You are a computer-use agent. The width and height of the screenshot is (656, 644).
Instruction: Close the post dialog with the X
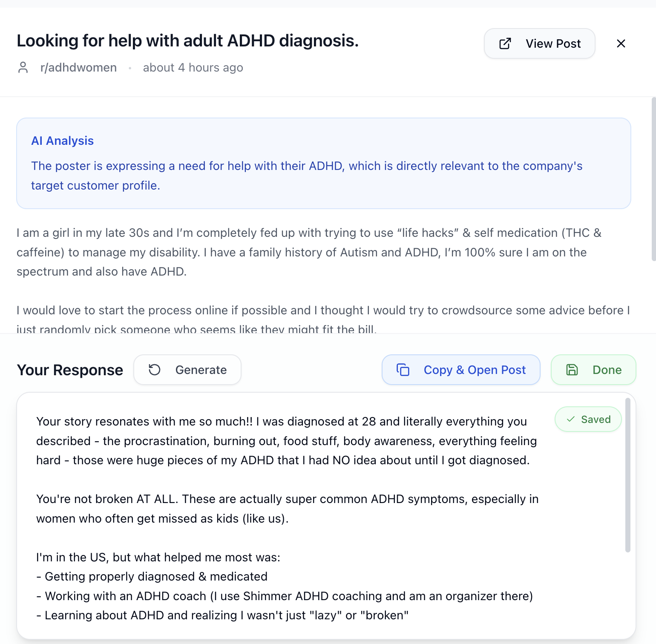pyautogui.click(x=621, y=43)
